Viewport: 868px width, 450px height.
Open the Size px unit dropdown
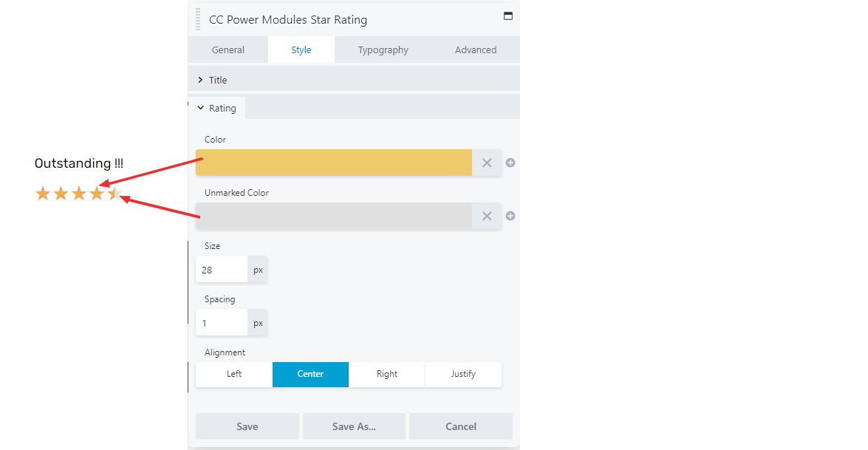point(258,270)
